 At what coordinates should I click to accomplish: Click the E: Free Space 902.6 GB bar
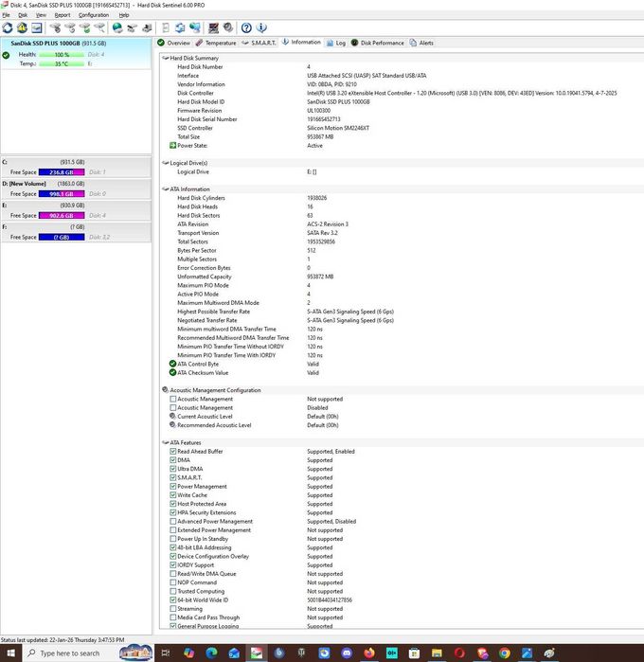[62, 215]
